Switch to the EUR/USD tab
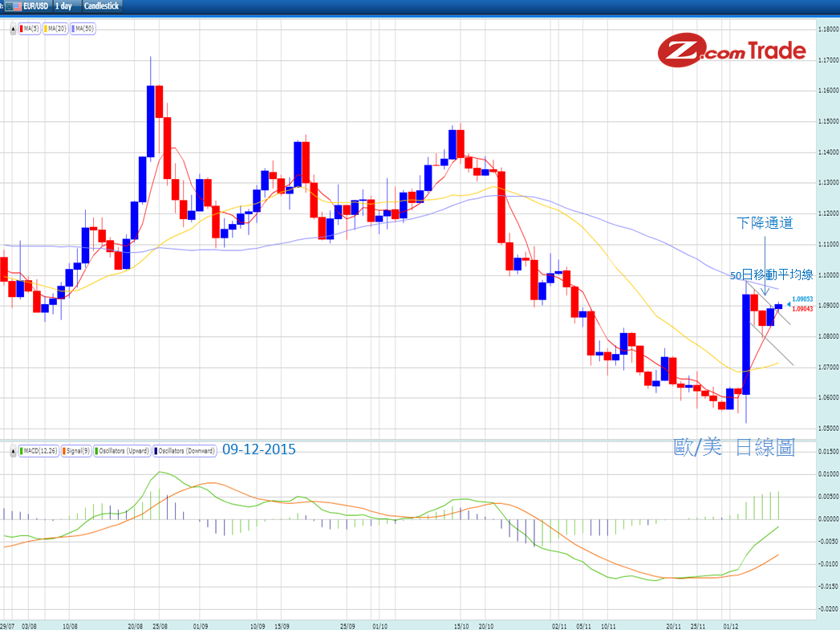Viewport: 840px width, 630px height. click(x=35, y=6)
